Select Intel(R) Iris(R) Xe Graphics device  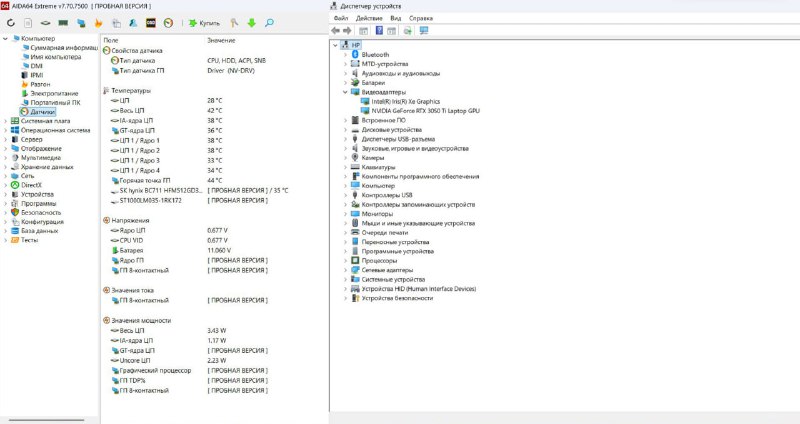[406, 102]
